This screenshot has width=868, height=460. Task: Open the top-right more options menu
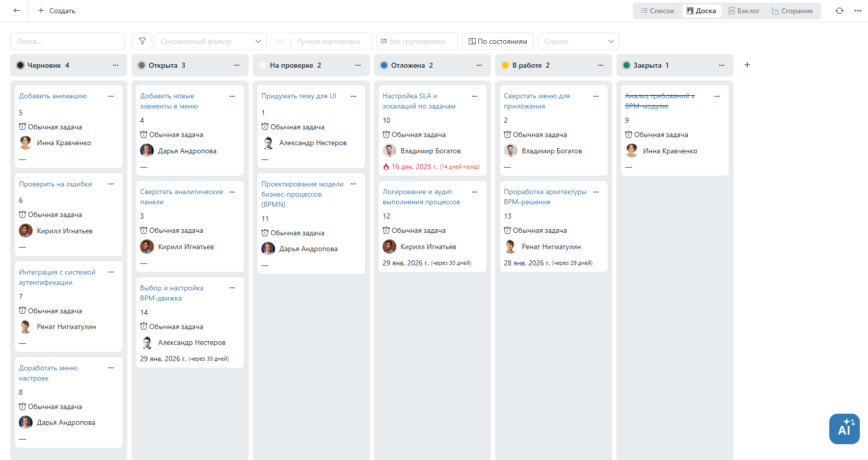[x=858, y=11]
